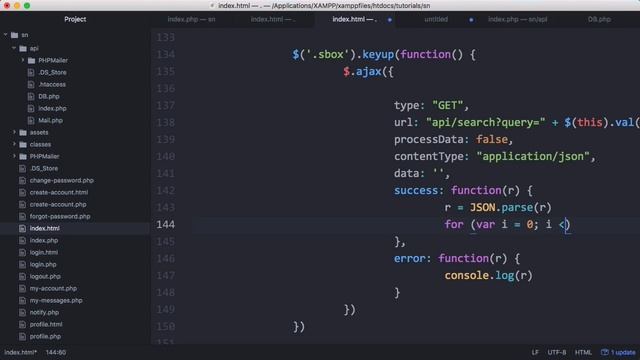Change the UTF-8 encoding selector
The width and height of the screenshot is (640, 360).
coord(556,352)
